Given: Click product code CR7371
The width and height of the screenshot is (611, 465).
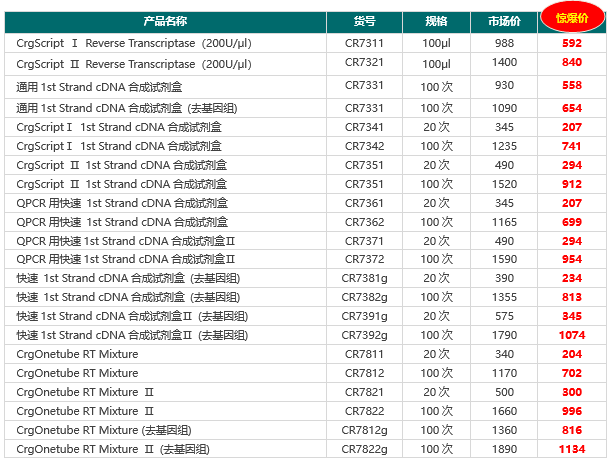Looking at the screenshot, I should [364, 242].
